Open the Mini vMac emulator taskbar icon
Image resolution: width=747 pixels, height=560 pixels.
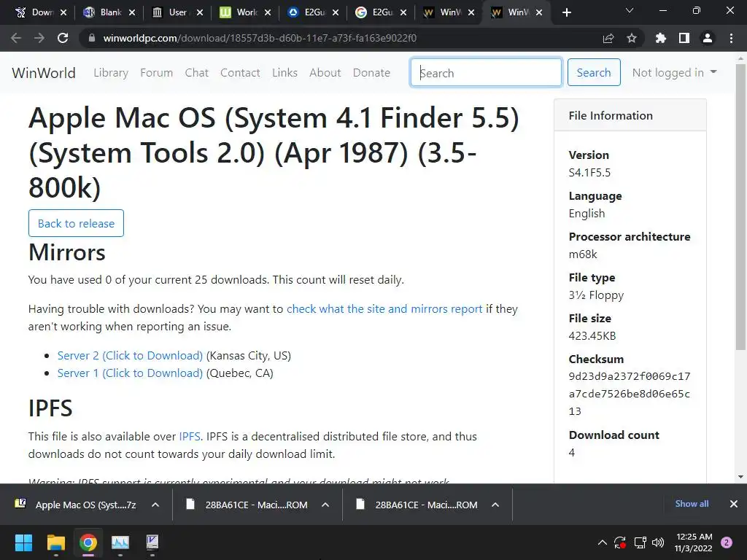tap(152, 542)
